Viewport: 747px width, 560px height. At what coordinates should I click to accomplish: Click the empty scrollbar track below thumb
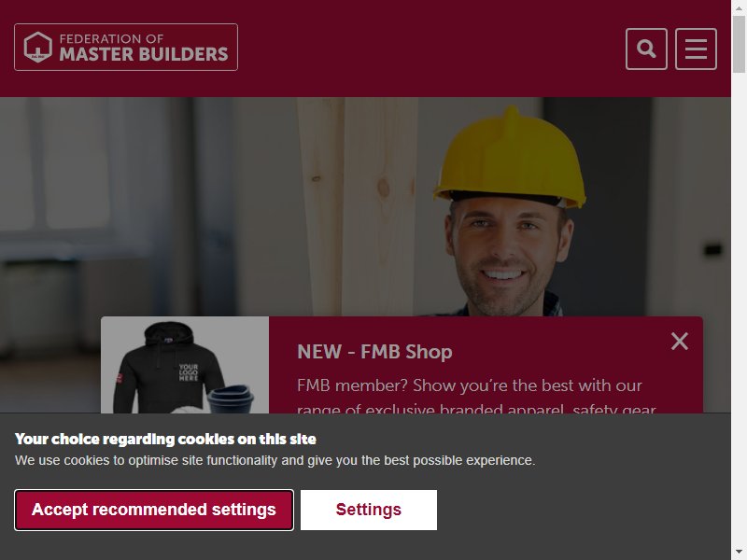(x=739, y=310)
